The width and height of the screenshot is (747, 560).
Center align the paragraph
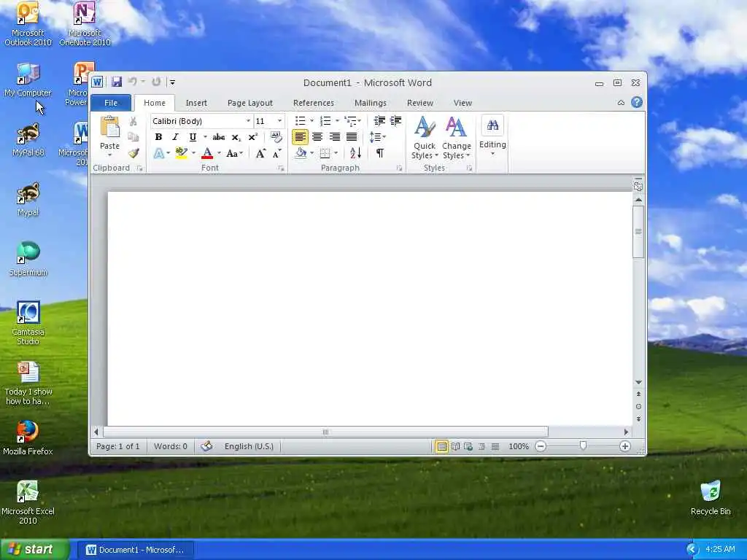pos(317,137)
